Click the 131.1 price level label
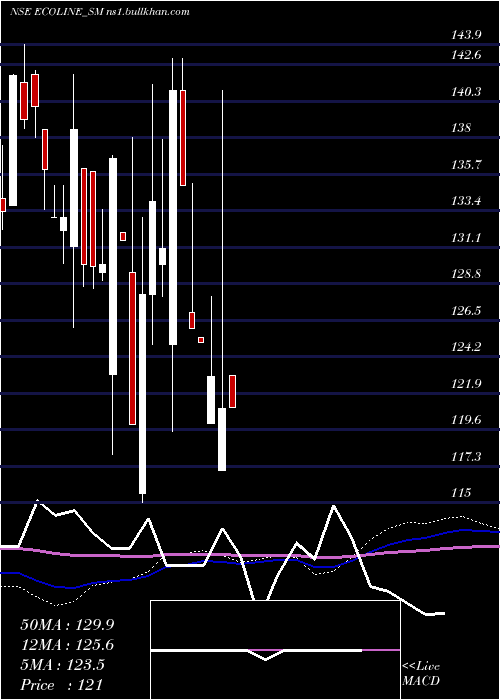500x700 pixels. point(466,238)
